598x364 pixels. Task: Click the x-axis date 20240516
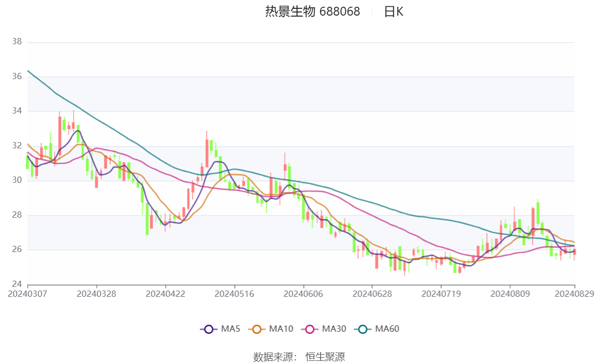(x=234, y=294)
